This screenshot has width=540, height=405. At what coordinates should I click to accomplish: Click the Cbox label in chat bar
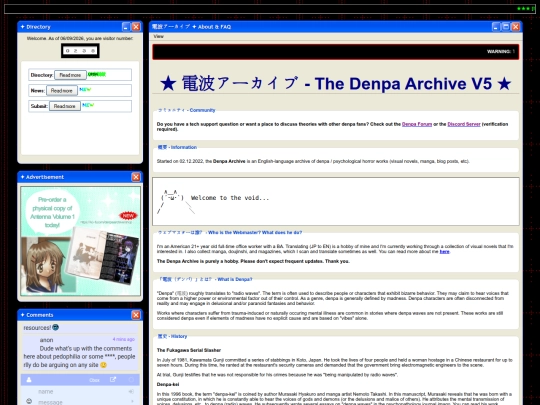coord(94,380)
